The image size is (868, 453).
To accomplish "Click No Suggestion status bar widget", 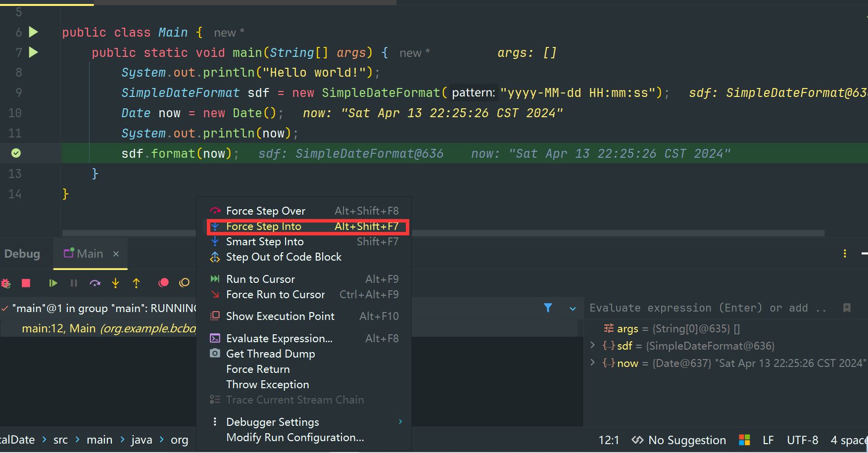I will 679,440.
